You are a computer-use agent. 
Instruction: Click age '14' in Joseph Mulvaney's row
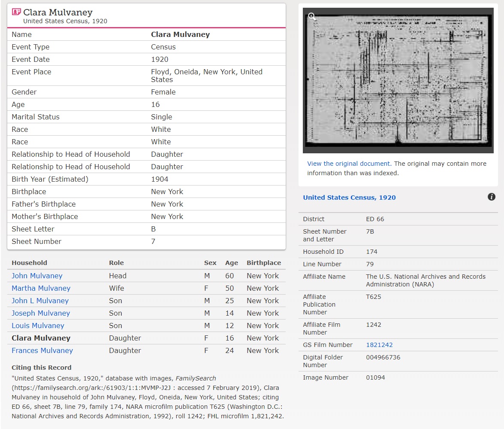[x=229, y=313]
